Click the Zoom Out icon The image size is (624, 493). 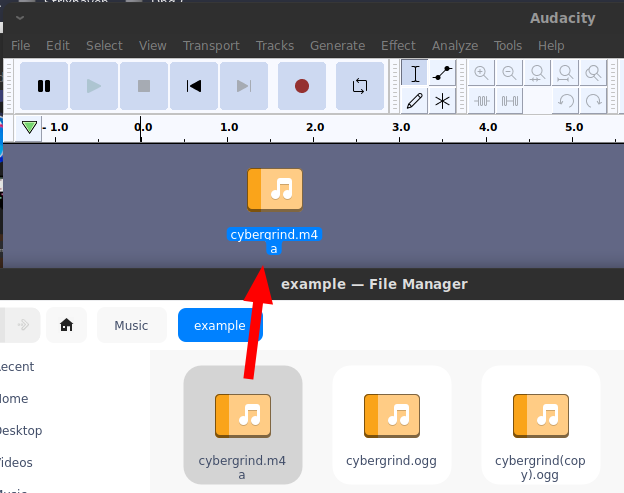(x=509, y=73)
